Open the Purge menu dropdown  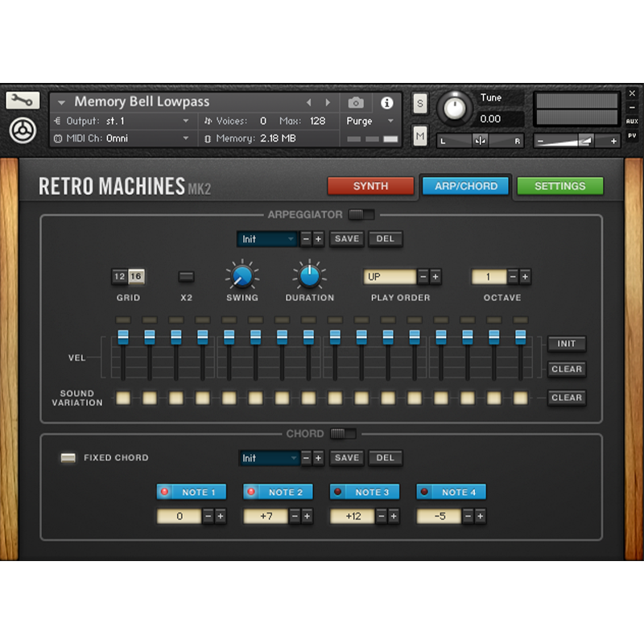(x=390, y=121)
